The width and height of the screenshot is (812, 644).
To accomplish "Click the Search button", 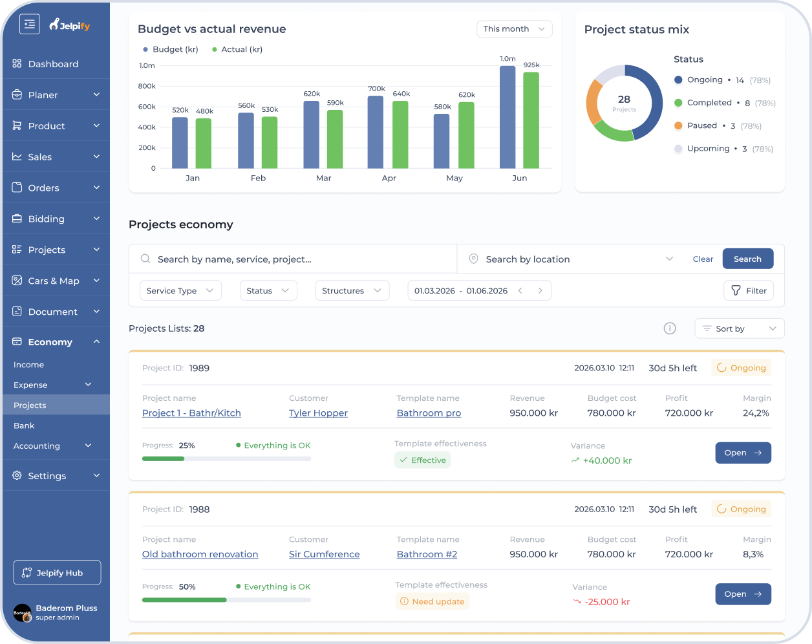I will pos(748,259).
